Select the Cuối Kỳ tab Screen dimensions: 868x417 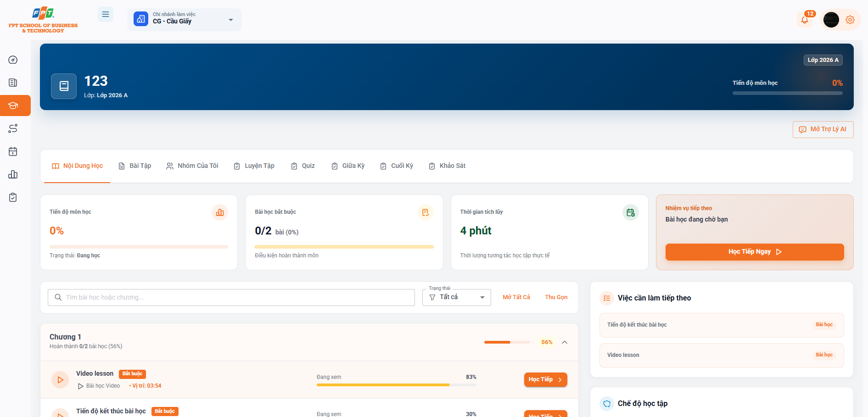[397, 166]
